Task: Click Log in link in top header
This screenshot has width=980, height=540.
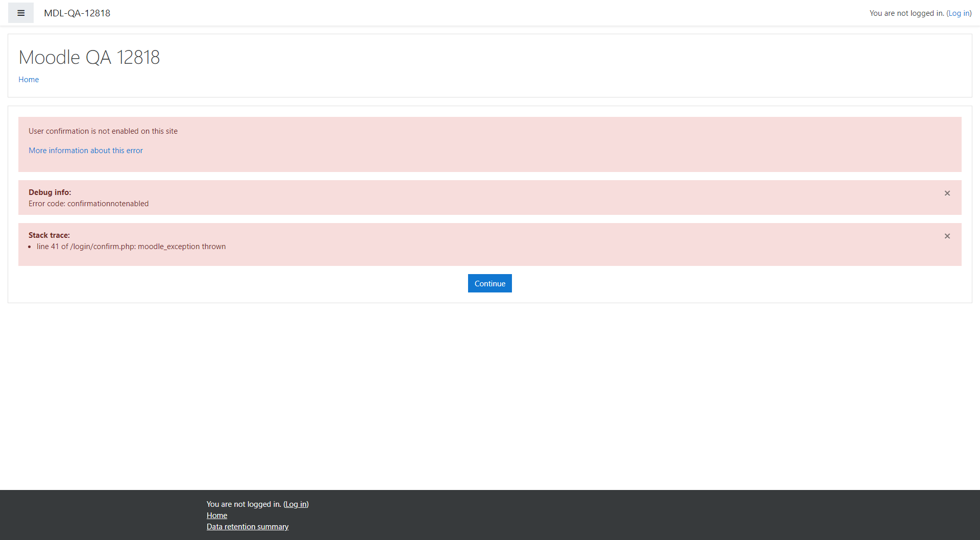Action: point(959,13)
